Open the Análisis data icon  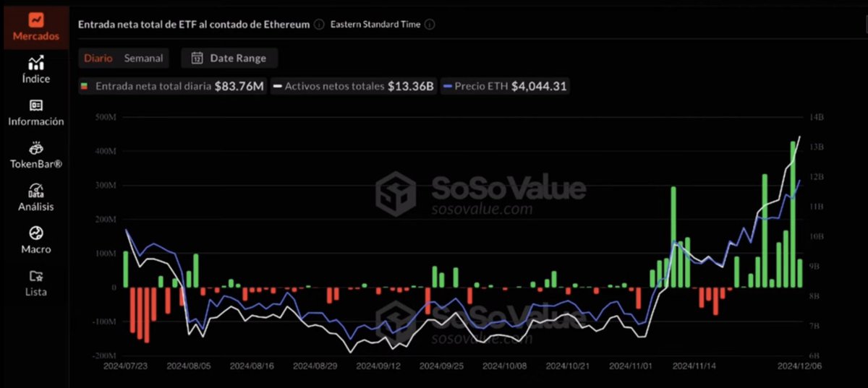[36, 191]
